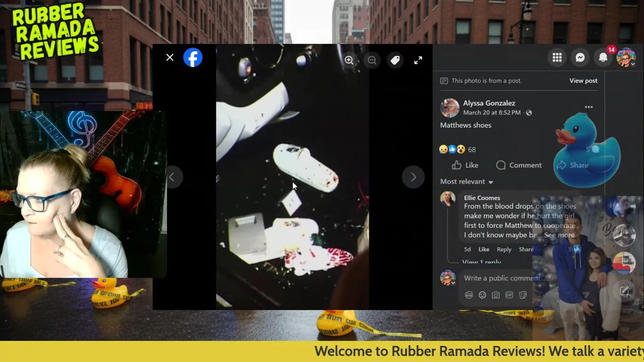The image size is (644, 362).
Task: Zoom out of the photo
Action: pyautogui.click(x=372, y=60)
